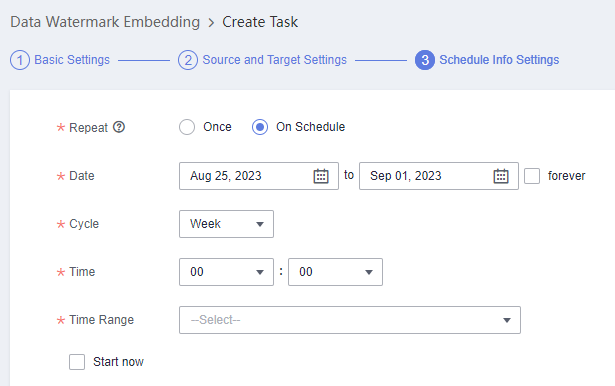Image resolution: width=615 pixels, height=386 pixels.
Task: Click the breadcrumb chevron separator
Action: point(211,23)
